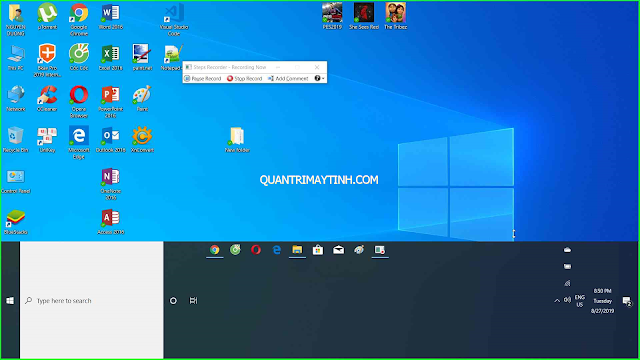This screenshot has height=360, width=640.
Task: Select the Access 2016 desktop icon
Action: tap(111, 222)
